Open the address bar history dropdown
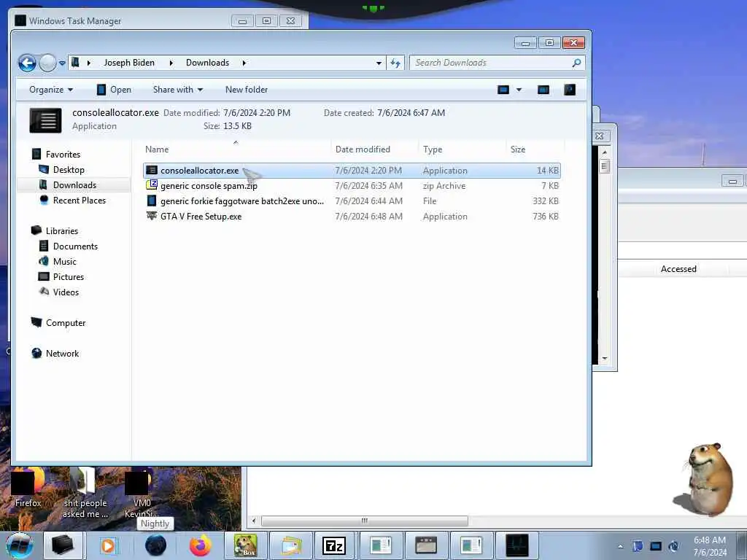747x560 pixels. (379, 63)
